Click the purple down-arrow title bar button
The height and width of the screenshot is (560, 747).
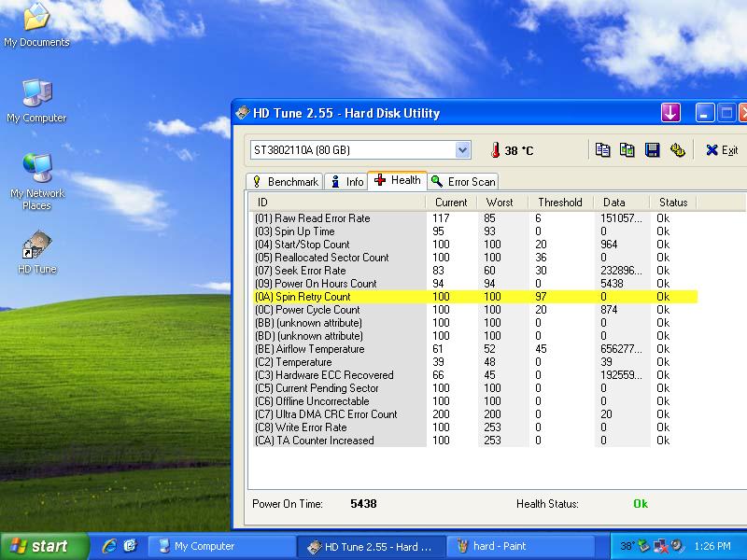click(x=670, y=113)
